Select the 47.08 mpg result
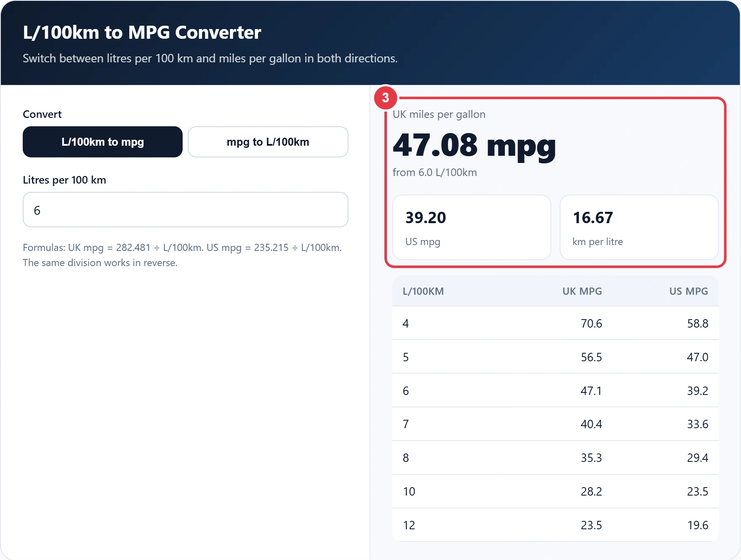 474,146
